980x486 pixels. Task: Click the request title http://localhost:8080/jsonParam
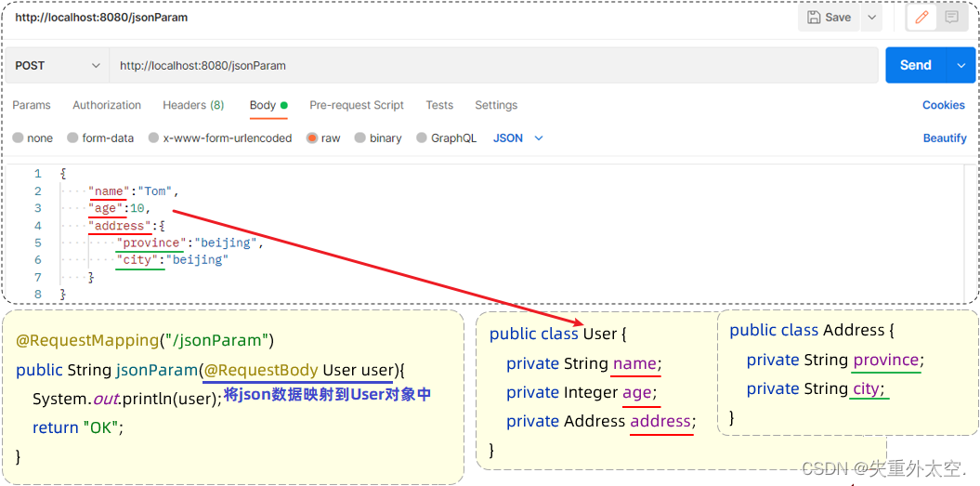pos(101,18)
